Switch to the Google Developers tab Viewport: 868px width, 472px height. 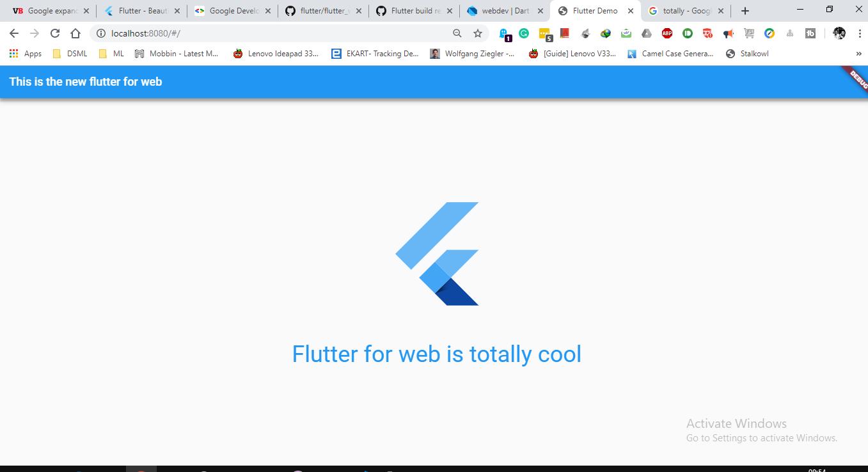click(233, 11)
